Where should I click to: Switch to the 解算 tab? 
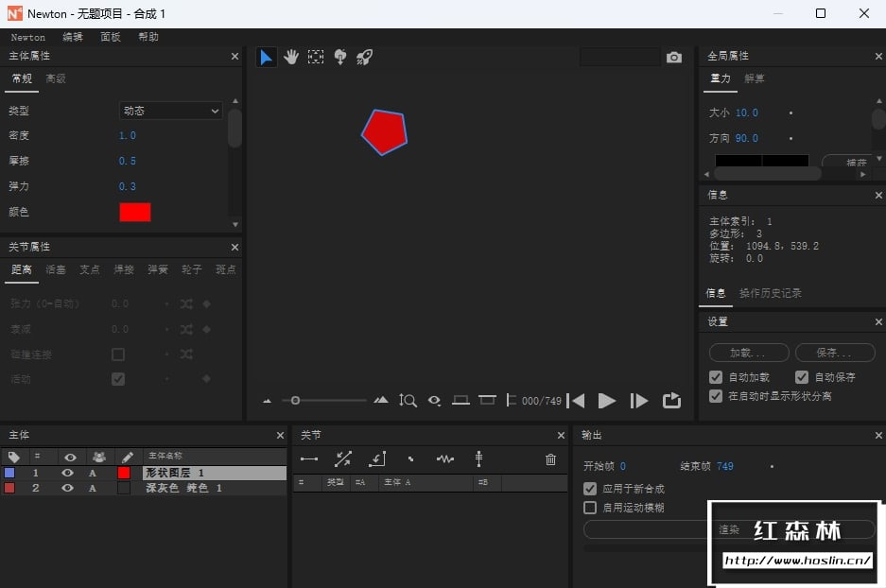[x=755, y=78]
